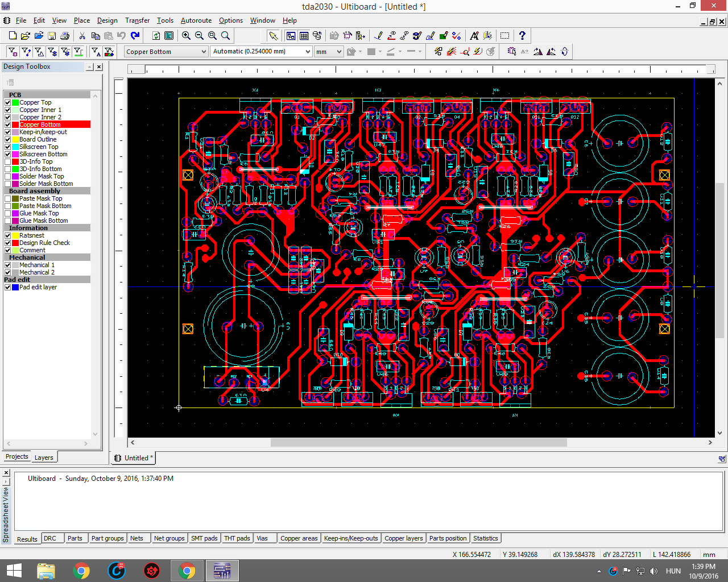The height and width of the screenshot is (582, 728).
Task: Switch to the DRC spreadsheet tab
Action: pyautogui.click(x=50, y=538)
